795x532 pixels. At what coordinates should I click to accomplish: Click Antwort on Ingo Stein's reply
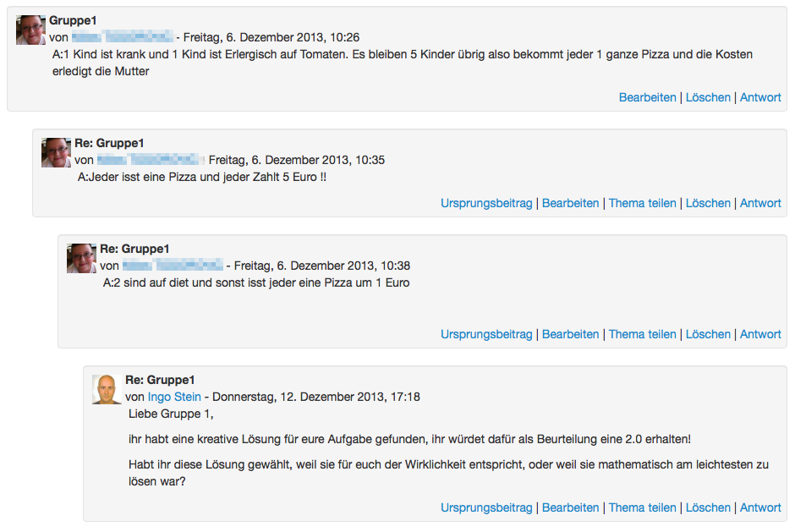760,507
